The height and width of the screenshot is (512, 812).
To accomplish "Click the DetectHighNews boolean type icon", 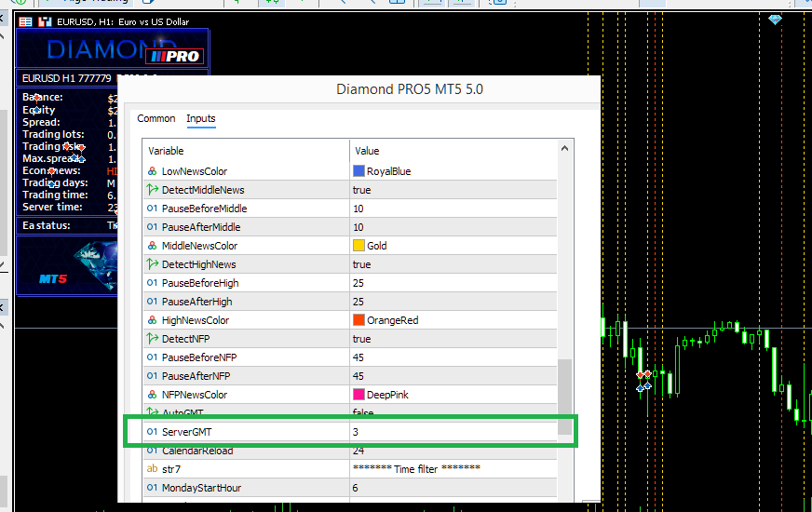I will (x=152, y=264).
